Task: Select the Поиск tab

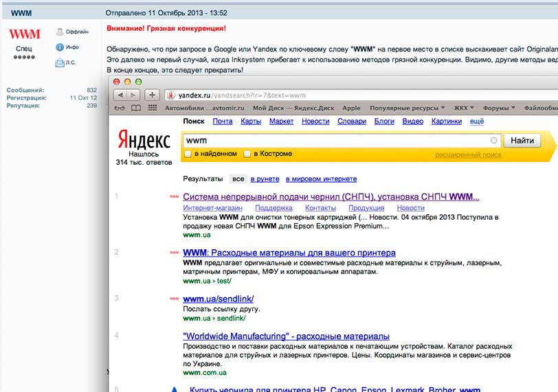Action: pyautogui.click(x=194, y=122)
